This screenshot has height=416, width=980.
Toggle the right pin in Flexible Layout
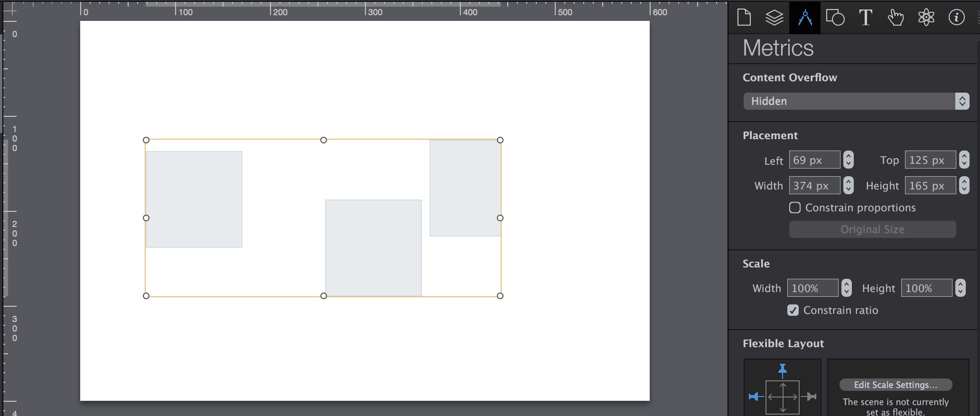(x=810, y=397)
